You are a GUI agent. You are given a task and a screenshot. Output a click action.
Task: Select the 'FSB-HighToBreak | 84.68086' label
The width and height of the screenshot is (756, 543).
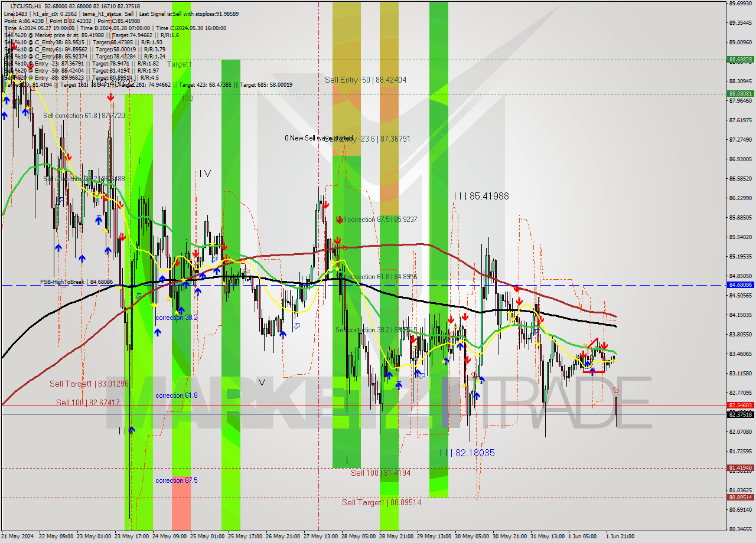[x=76, y=282]
